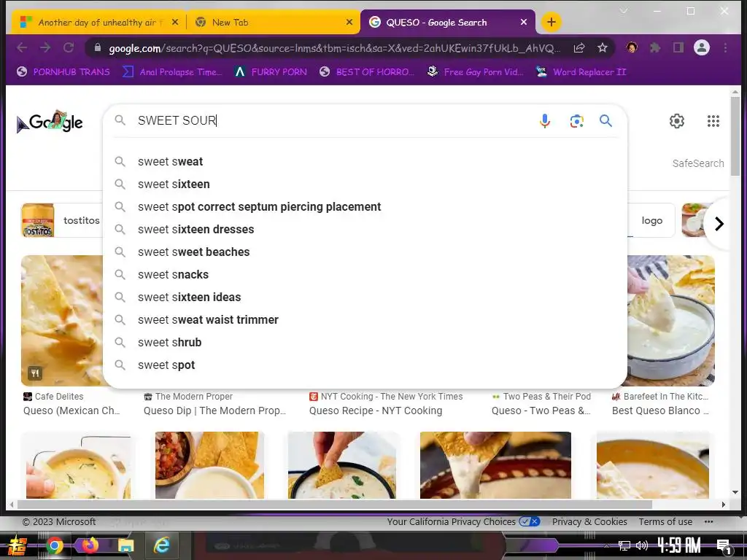
Task: Open Your California Privacy Choices link
Action: (463, 522)
